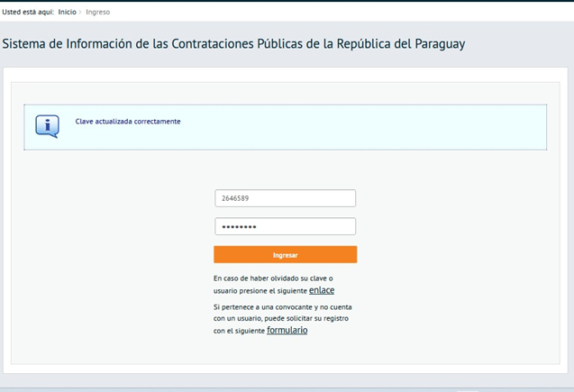The width and height of the screenshot is (574, 392).
Task: Click the orange Ingresar button
Action: click(x=285, y=255)
